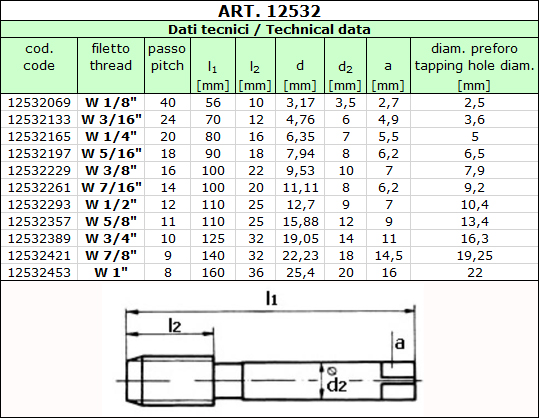This screenshot has height=418, width=539.
Task: Click the cod. code column header
Action: pos(39,57)
